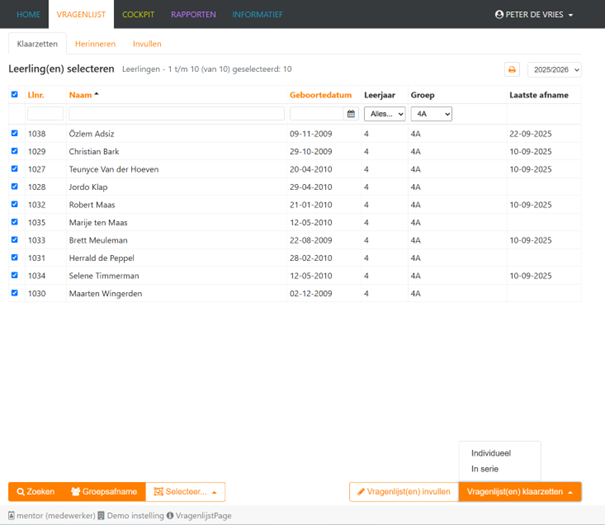Uncheck the checkbox for Özlem Adsiz
The height and width of the screenshot is (525, 605).
click(13, 133)
